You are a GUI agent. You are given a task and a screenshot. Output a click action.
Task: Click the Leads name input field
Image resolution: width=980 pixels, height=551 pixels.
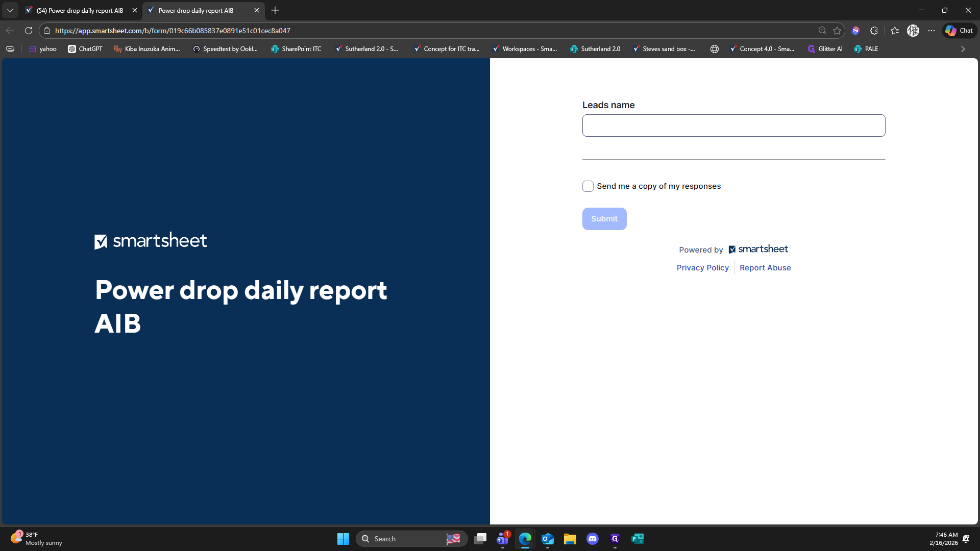(x=733, y=126)
